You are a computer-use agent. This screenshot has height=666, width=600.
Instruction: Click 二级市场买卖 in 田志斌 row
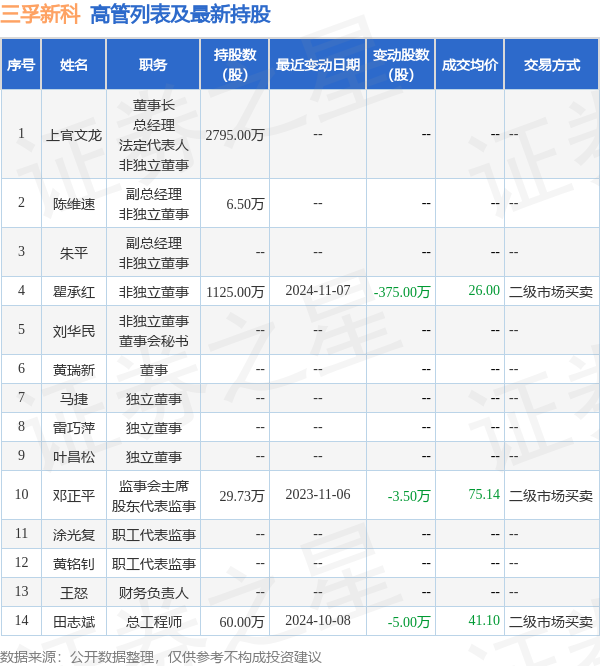point(551,622)
